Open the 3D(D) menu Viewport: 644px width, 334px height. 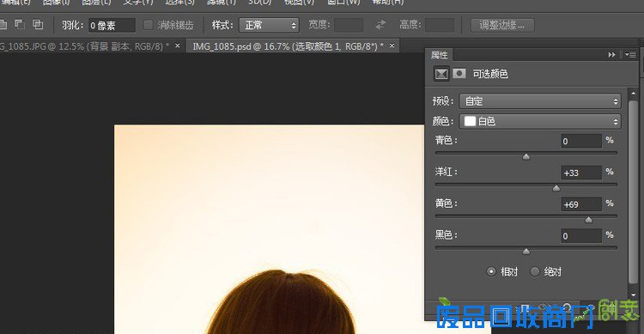pyautogui.click(x=259, y=2)
